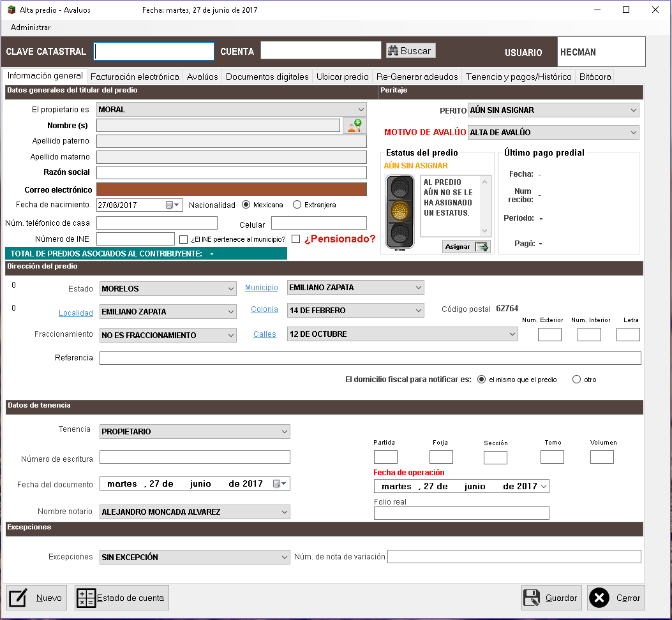Check the ¿Pensionado? checkbox
Viewport: 672px width, 620px height.
click(x=295, y=239)
